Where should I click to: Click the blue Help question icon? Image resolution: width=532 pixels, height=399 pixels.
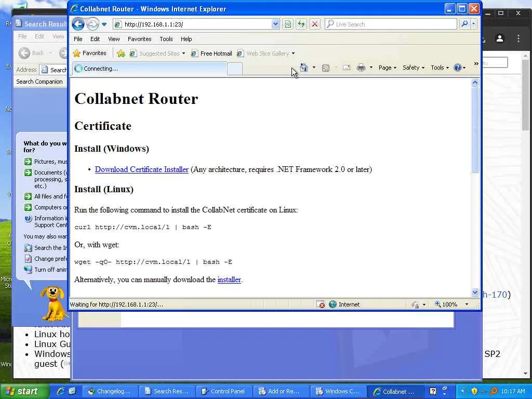point(458,68)
